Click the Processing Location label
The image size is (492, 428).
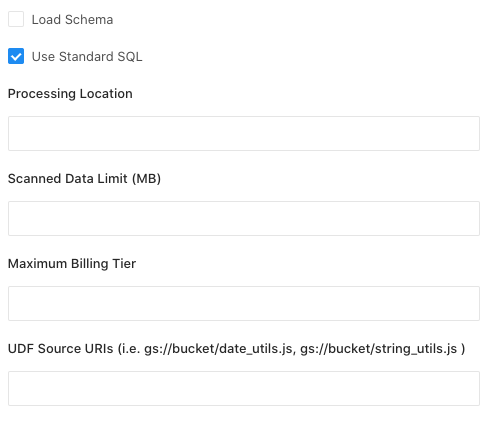point(70,94)
